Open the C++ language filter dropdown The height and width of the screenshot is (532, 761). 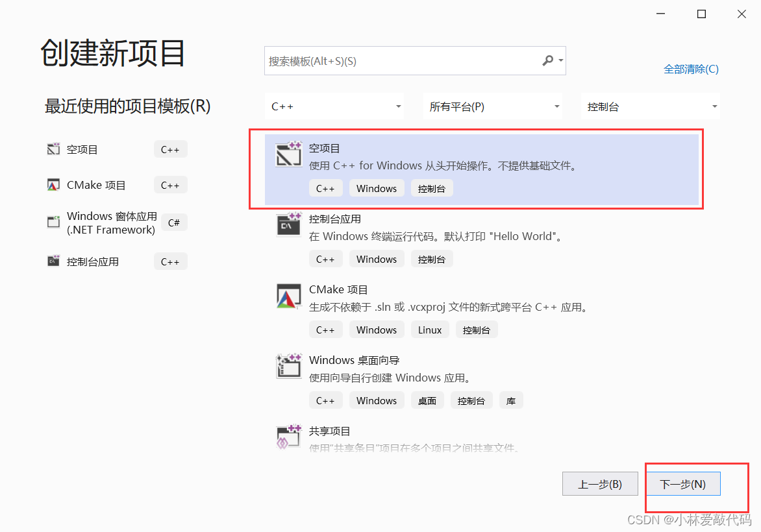(335, 106)
